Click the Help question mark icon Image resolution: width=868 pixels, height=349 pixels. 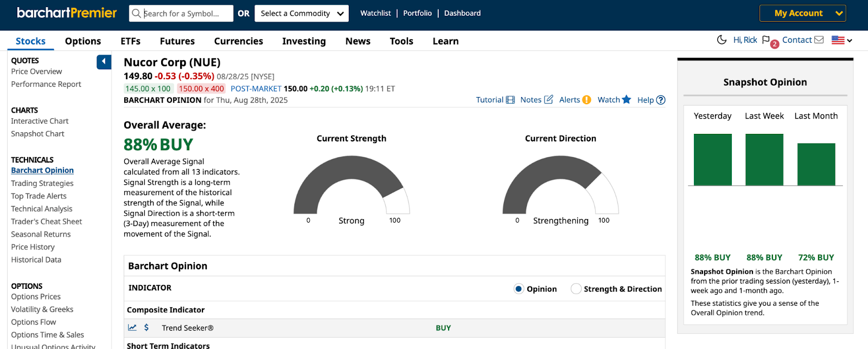click(661, 100)
